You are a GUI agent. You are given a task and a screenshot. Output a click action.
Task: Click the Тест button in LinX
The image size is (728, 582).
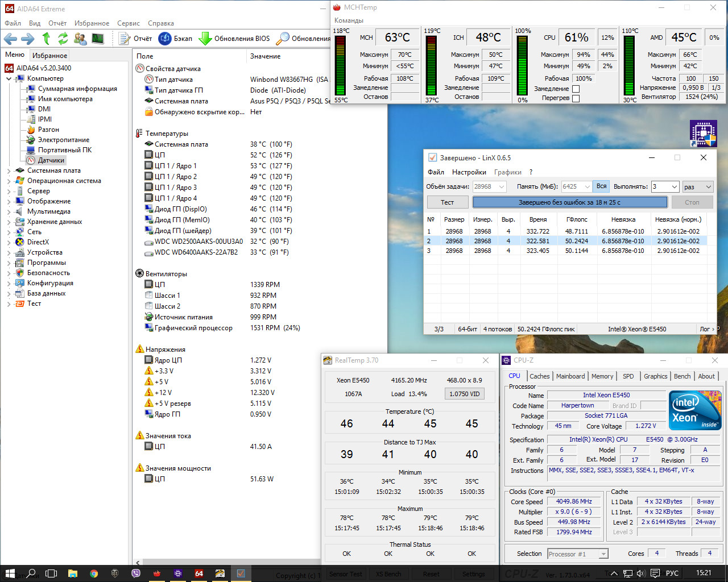point(448,202)
